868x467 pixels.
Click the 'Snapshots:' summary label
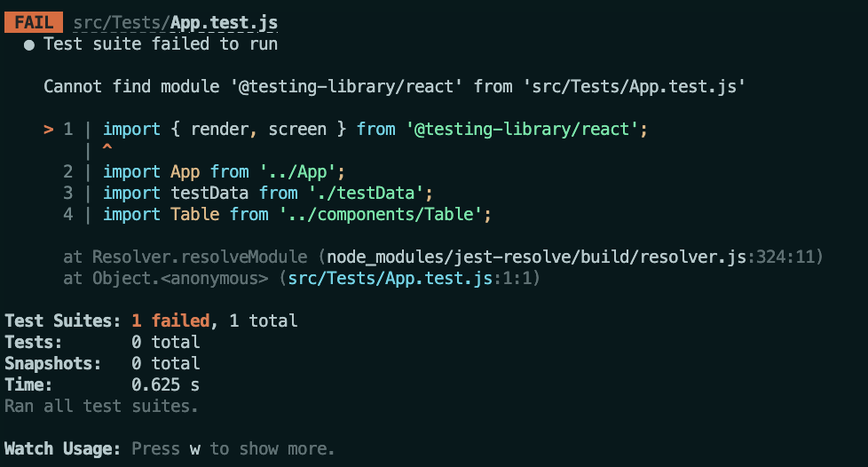tap(53, 364)
